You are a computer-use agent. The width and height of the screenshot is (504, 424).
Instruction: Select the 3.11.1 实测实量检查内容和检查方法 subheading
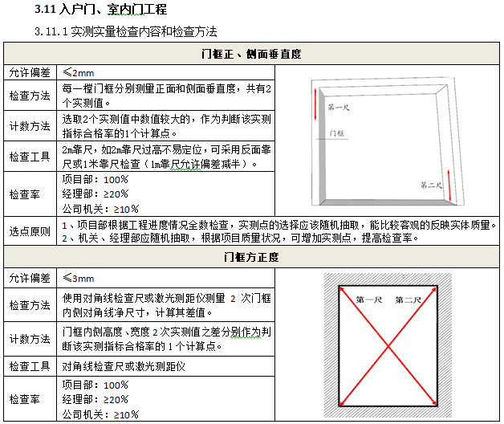126,32
